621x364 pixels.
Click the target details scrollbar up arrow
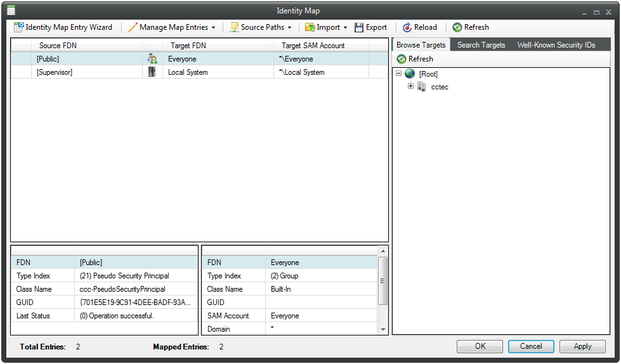point(383,251)
